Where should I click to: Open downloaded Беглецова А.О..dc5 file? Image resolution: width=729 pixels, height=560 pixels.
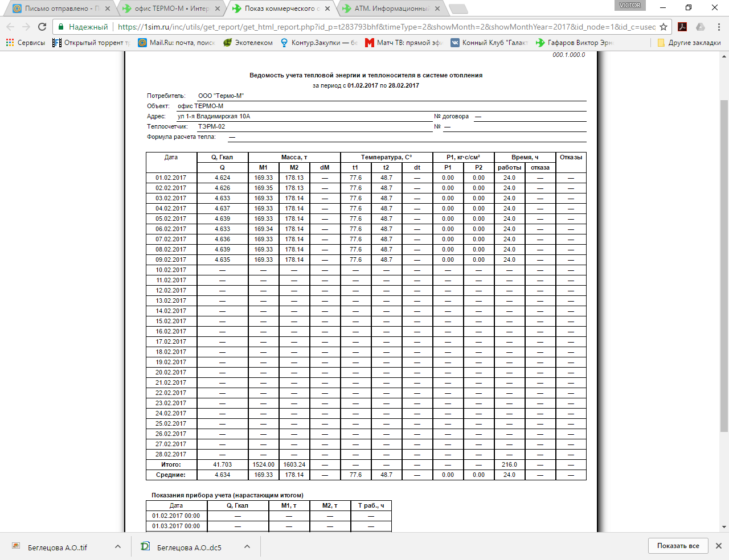[188, 547]
